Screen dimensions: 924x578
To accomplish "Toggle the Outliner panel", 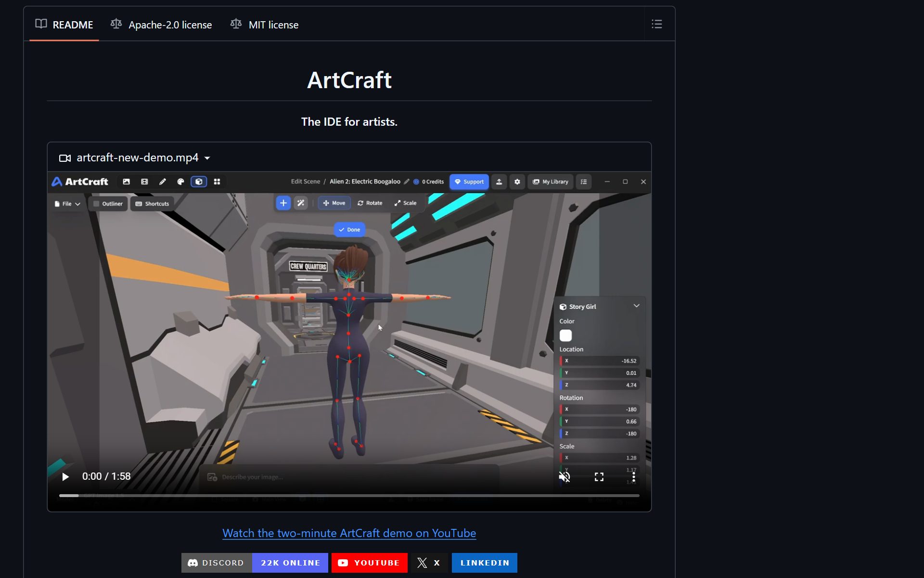I will pos(108,204).
